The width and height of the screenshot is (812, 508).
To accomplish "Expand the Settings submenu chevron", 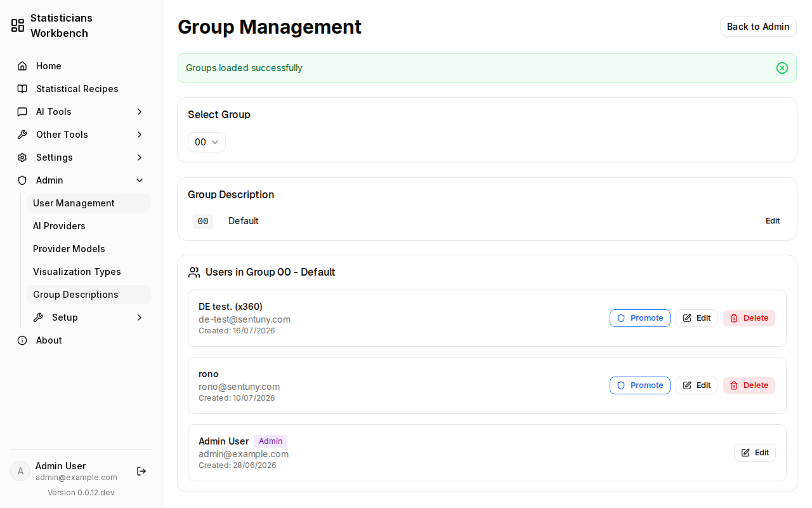I will click(x=140, y=157).
